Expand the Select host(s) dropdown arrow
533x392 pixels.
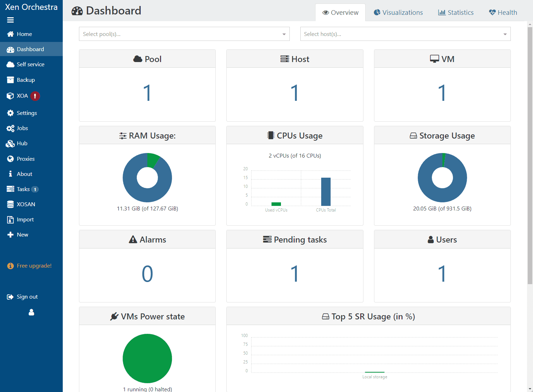[505, 34]
